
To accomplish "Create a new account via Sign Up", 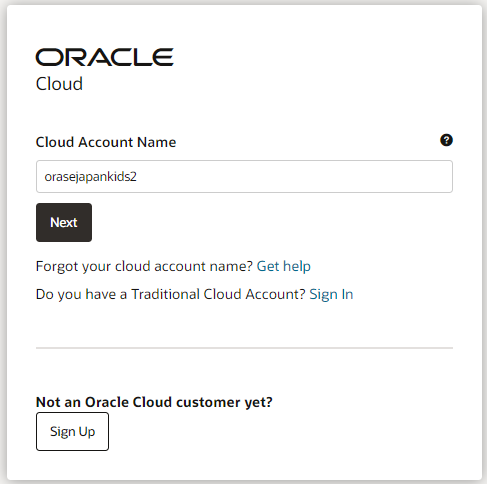I will pos(72,431).
